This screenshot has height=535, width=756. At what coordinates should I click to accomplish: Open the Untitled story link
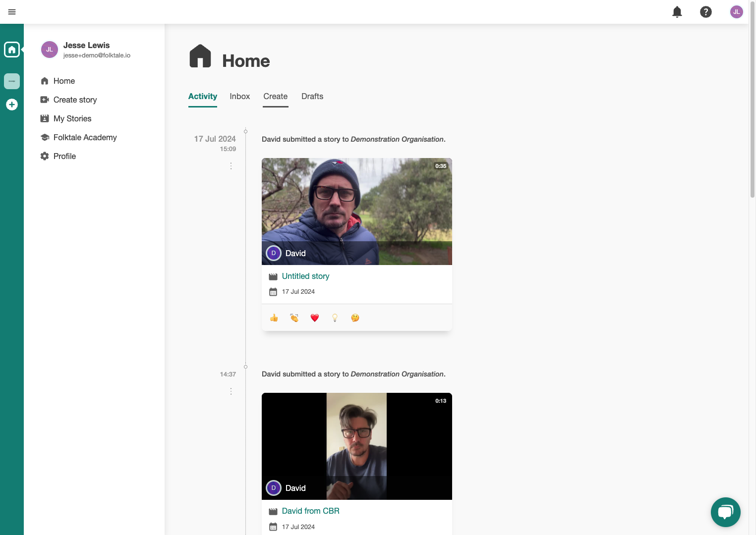(x=305, y=276)
